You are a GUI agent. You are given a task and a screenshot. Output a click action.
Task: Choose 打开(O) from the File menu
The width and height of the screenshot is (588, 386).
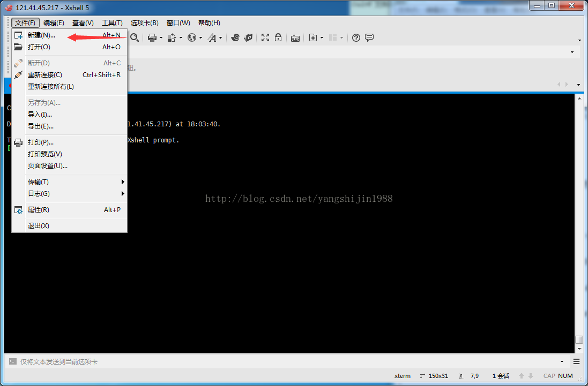point(70,47)
